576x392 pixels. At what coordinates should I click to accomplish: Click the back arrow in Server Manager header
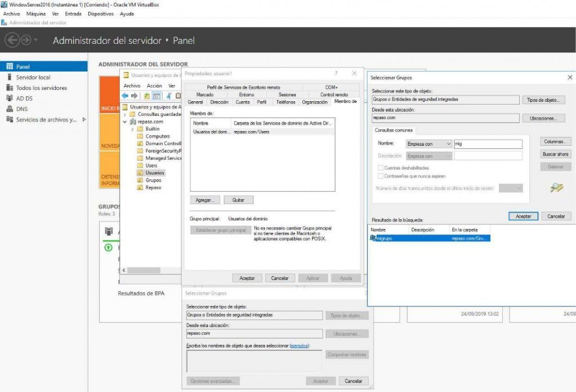coord(12,40)
